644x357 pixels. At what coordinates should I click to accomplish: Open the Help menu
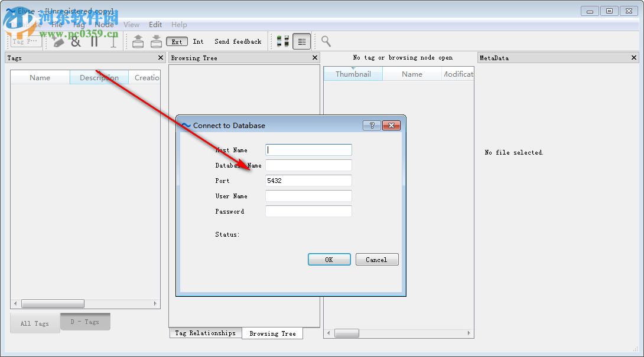tap(179, 25)
